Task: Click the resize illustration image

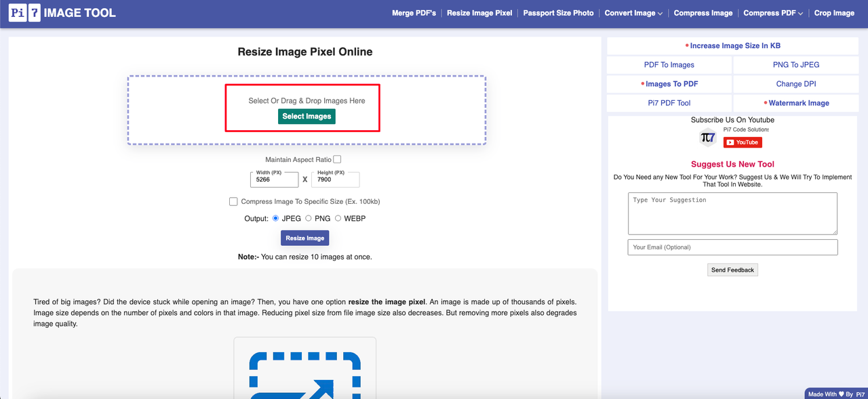Action: 304,368
